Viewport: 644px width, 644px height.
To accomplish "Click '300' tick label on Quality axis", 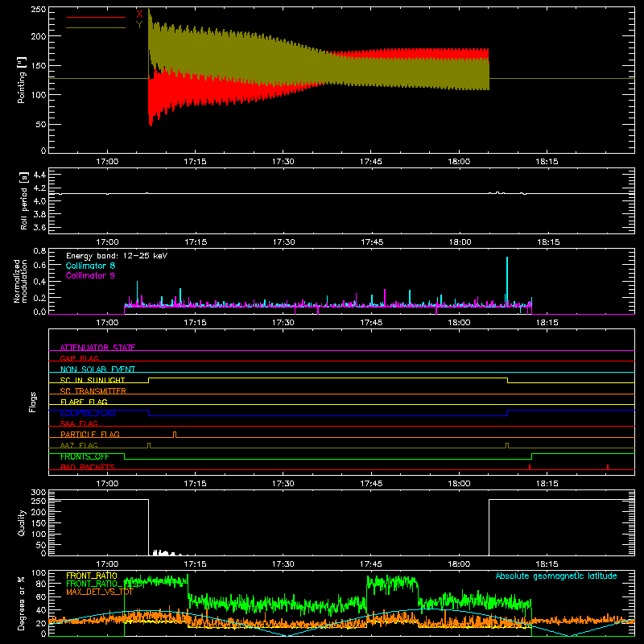I will click(x=39, y=493).
